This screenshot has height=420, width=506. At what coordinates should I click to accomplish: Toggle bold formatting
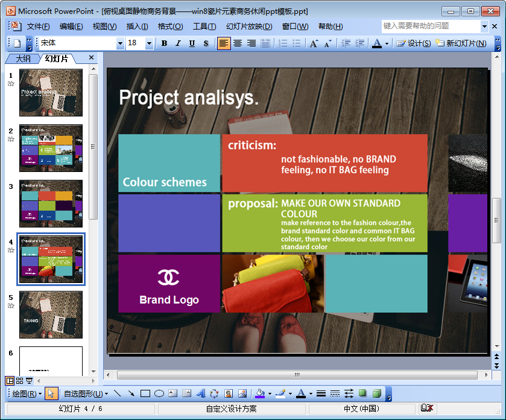tap(164, 43)
